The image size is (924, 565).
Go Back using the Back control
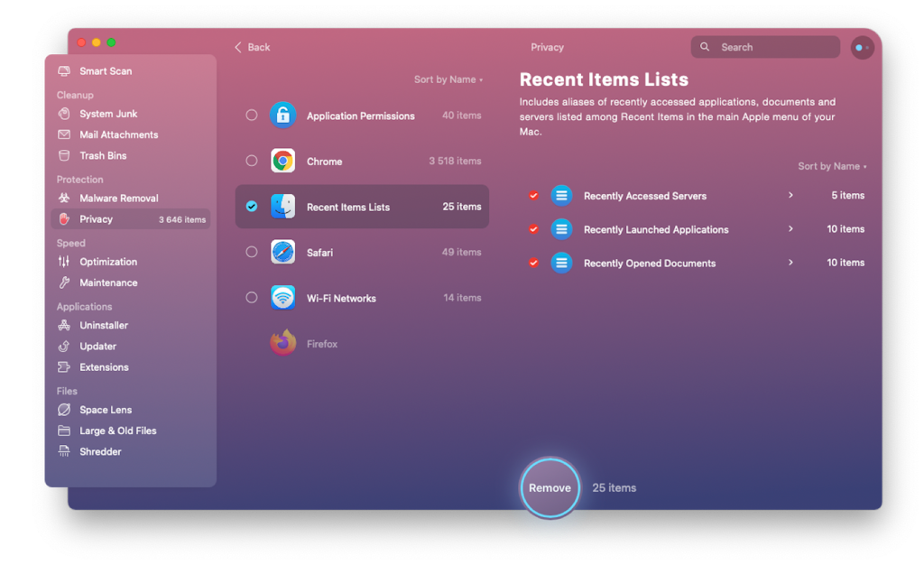(250, 46)
